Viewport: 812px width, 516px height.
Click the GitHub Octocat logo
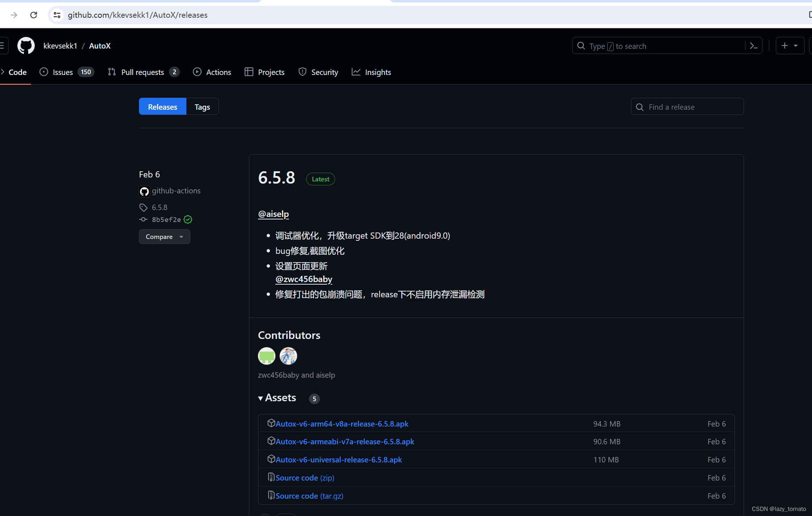(x=26, y=46)
